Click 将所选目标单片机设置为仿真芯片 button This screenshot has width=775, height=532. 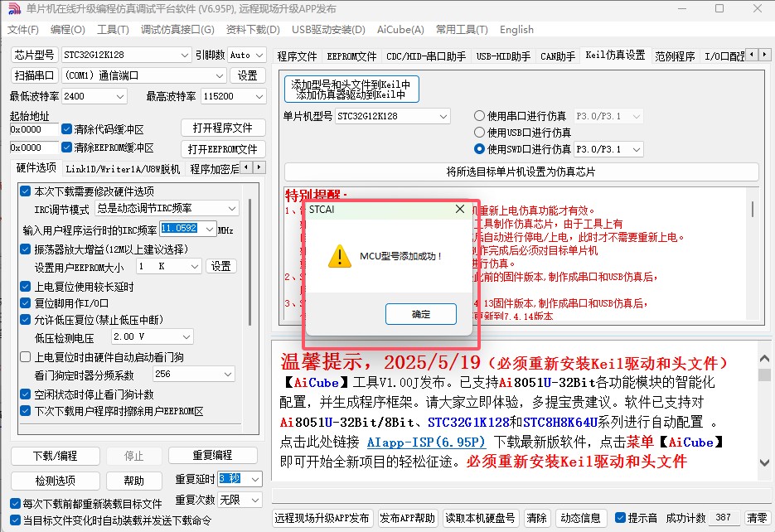tap(521, 172)
